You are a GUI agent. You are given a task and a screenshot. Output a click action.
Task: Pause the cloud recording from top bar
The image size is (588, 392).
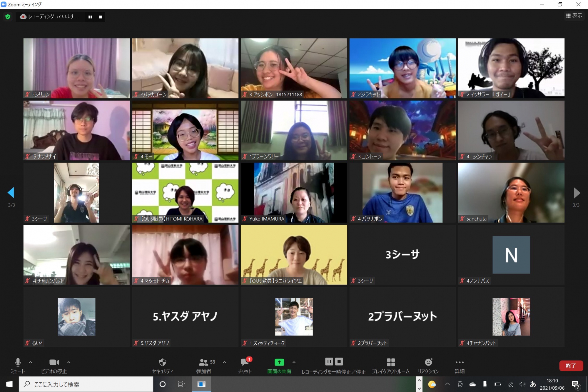[x=90, y=17]
